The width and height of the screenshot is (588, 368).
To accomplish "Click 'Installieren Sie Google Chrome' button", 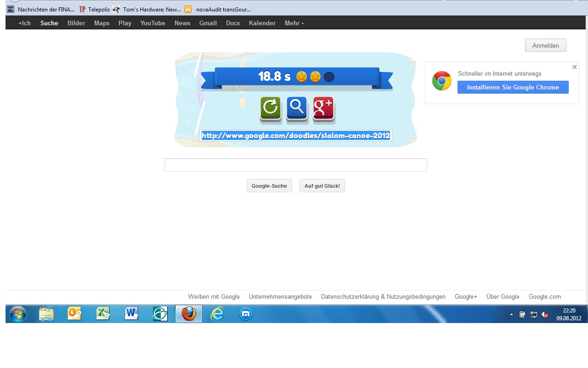I will pyautogui.click(x=513, y=87).
